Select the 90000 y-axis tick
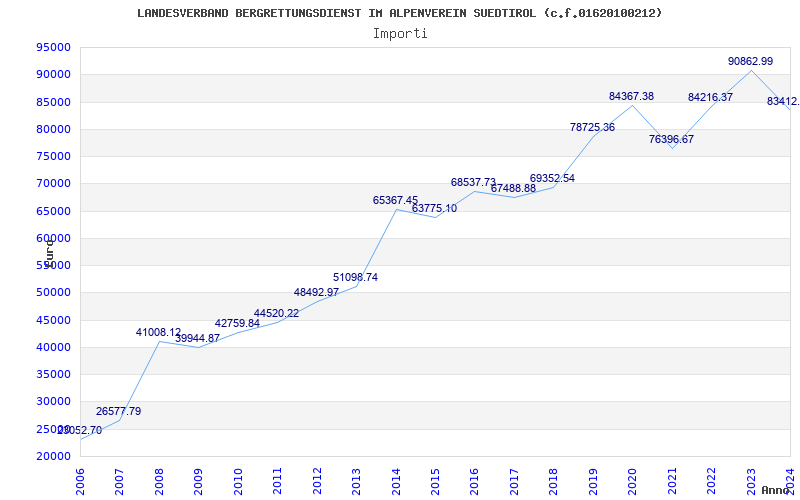 pyautogui.click(x=53, y=74)
